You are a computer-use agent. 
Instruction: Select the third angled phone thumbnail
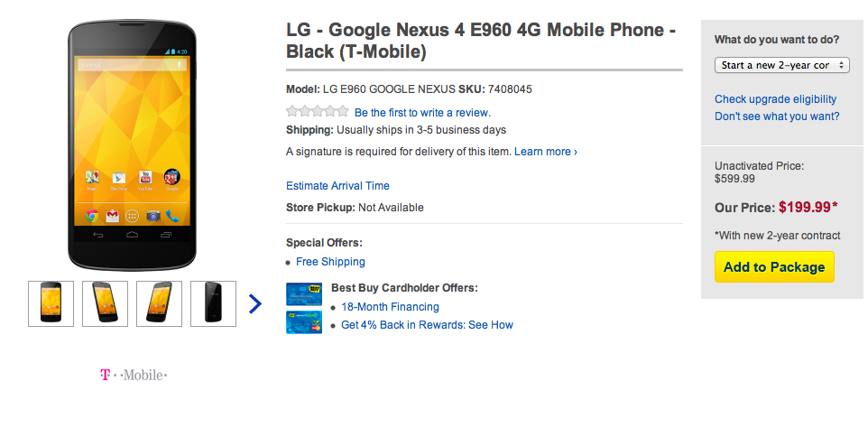tap(160, 303)
